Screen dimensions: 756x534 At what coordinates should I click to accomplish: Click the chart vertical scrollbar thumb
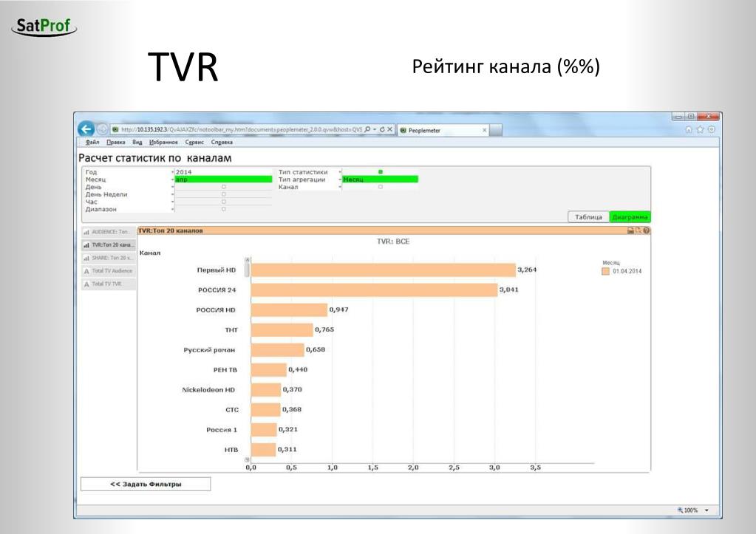248,270
